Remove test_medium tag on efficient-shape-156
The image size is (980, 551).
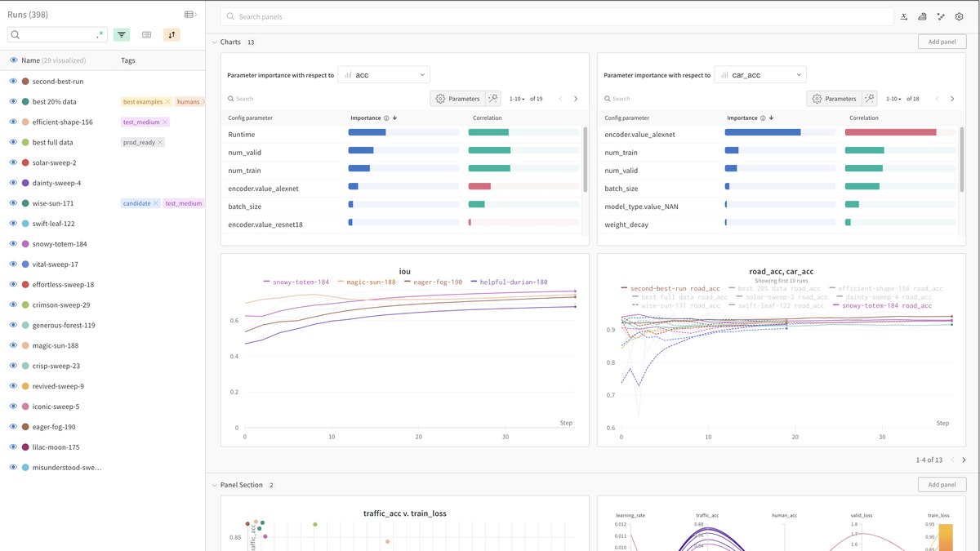point(165,122)
